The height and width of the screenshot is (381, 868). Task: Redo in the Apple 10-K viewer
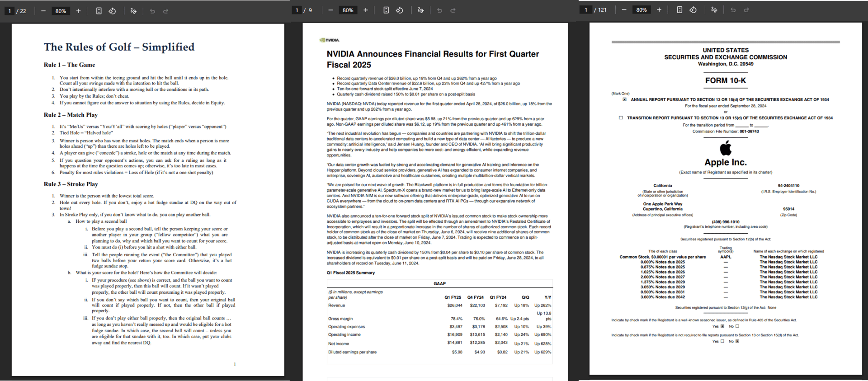point(746,9)
